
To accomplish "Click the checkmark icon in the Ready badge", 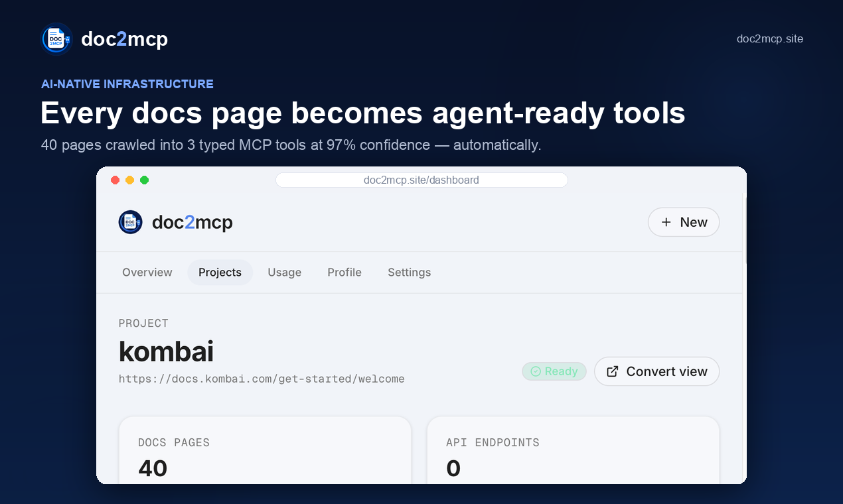I will point(536,371).
